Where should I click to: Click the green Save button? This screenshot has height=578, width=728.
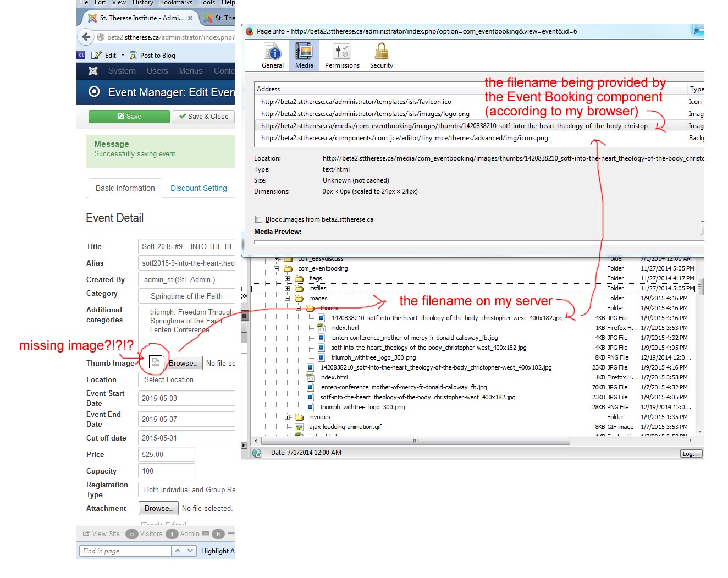(129, 117)
